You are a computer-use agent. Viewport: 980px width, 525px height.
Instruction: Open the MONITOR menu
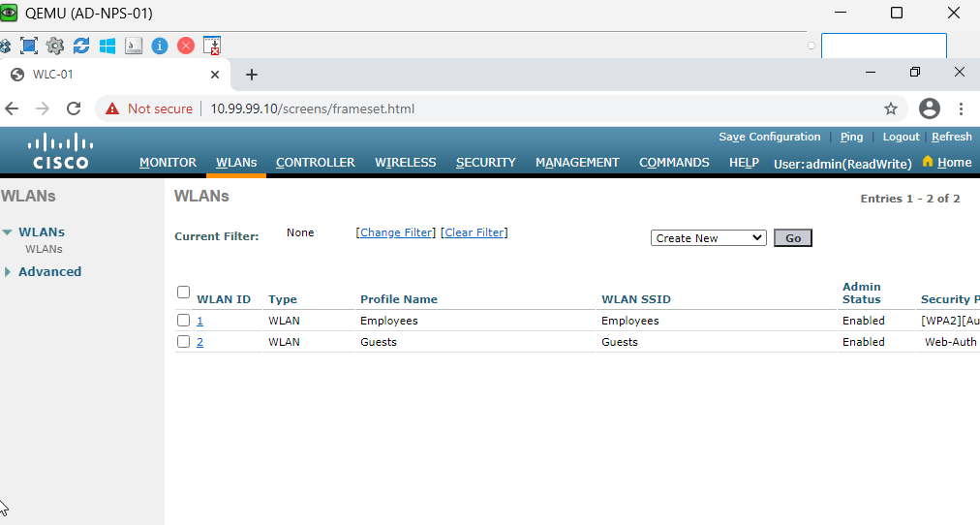pyautogui.click(x=168, y=163)
